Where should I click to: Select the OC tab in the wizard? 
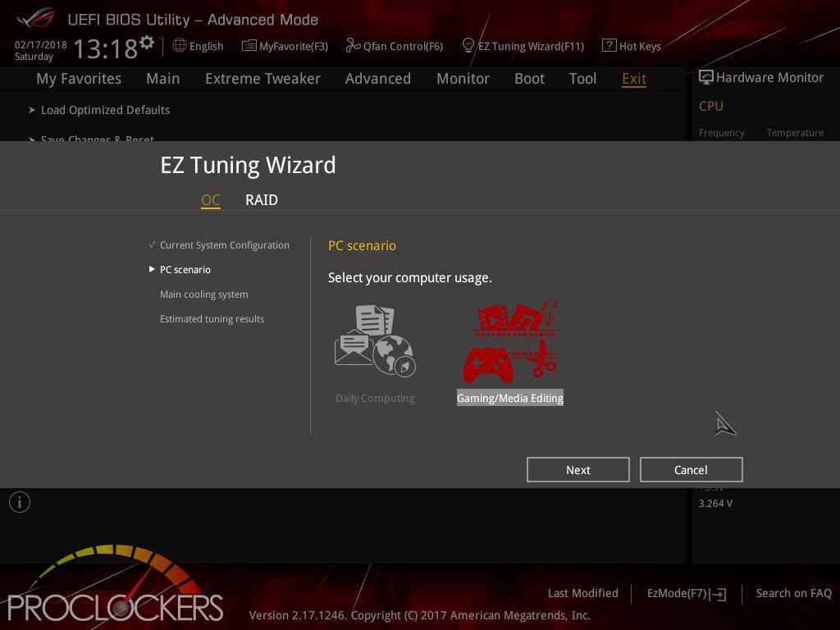pyautogui.click(x=211, y=200)
